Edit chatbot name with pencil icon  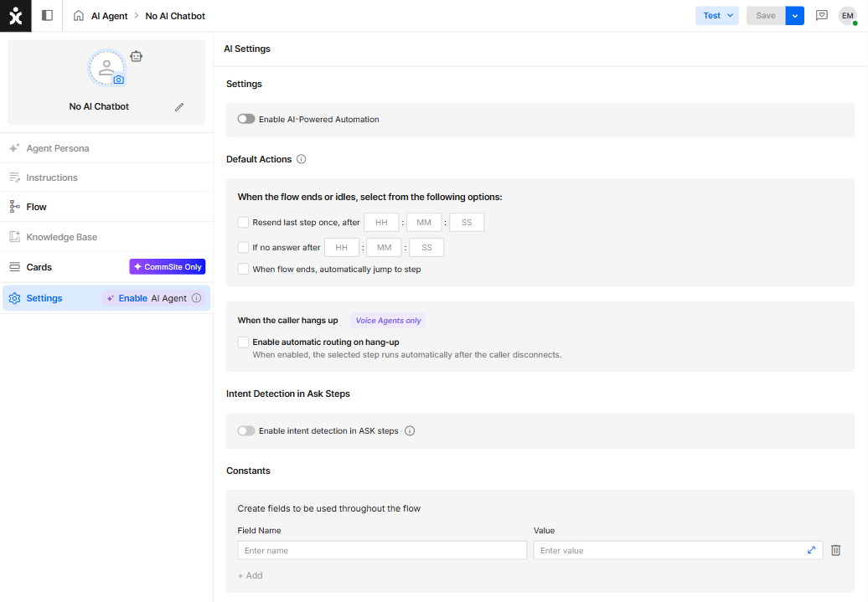(178, 107)
